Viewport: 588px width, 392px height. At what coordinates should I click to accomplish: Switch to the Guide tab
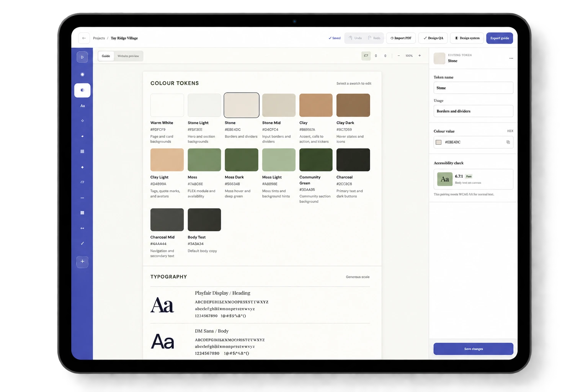click(x=106, y=56)
